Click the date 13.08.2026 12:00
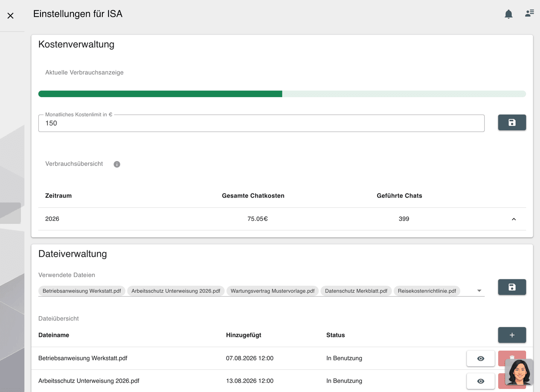Image resolution: width=540 pixels, height=392 pixels. [x=250, y=381]
